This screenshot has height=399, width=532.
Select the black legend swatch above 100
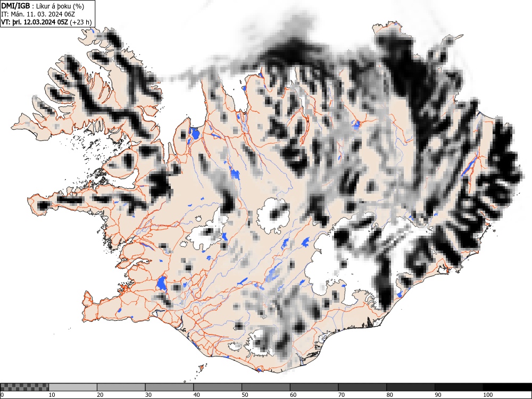point(507,387)
